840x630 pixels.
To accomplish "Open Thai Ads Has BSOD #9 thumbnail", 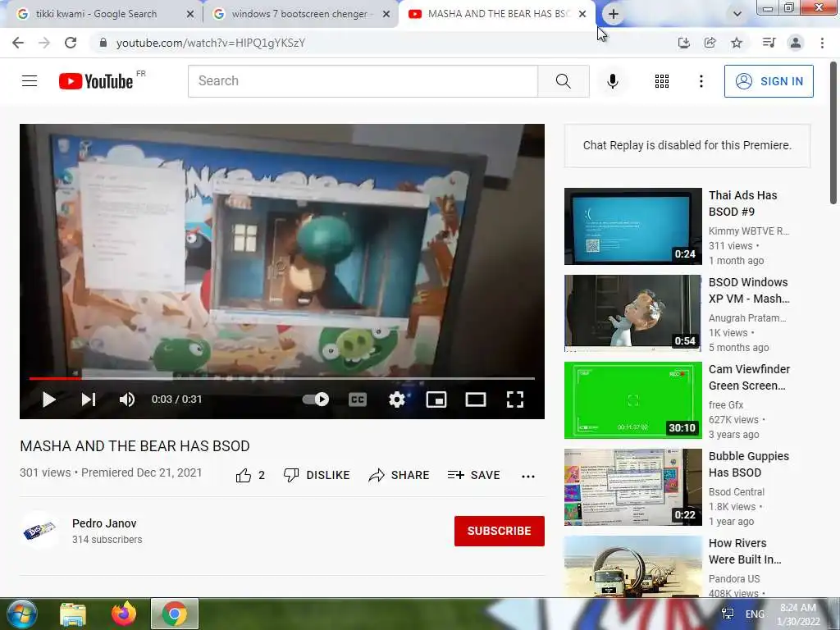I will 632,226.
